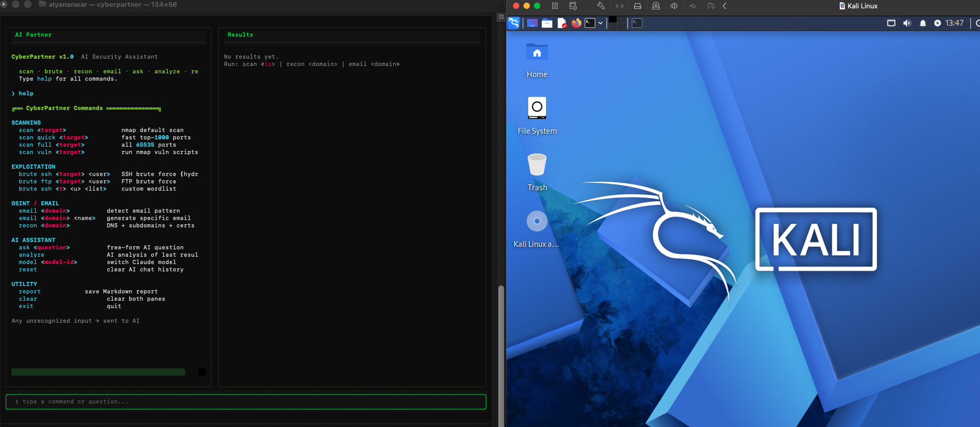Click the 13:47 clock in Kali panel

tap(954, 23)
